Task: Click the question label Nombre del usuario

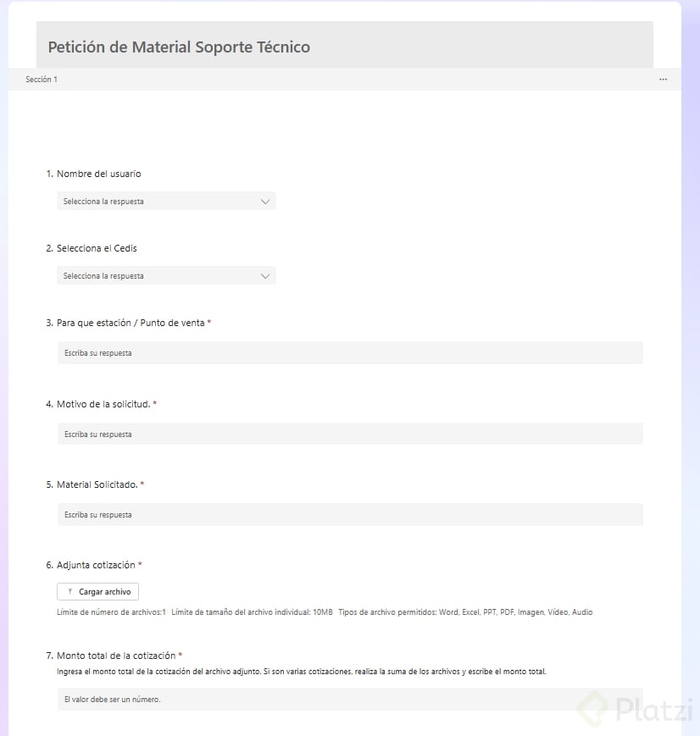Action: pyautogui.click(x=98, y=174)
